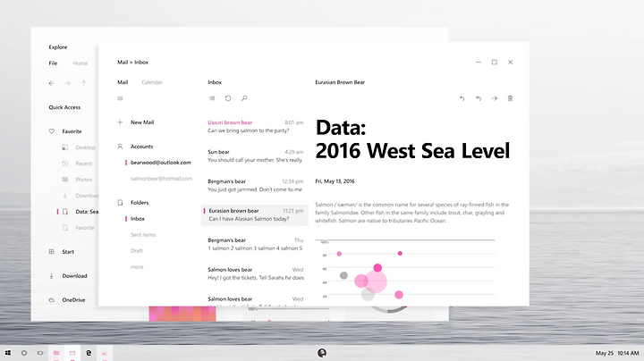
Task: Refresh the Inbox with sync icon
Action: (228, 98)
